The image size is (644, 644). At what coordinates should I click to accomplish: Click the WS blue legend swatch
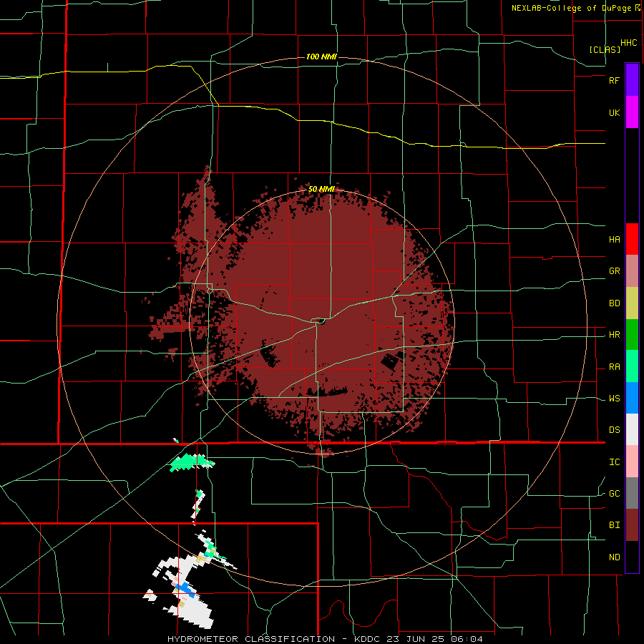click(632, 398)
